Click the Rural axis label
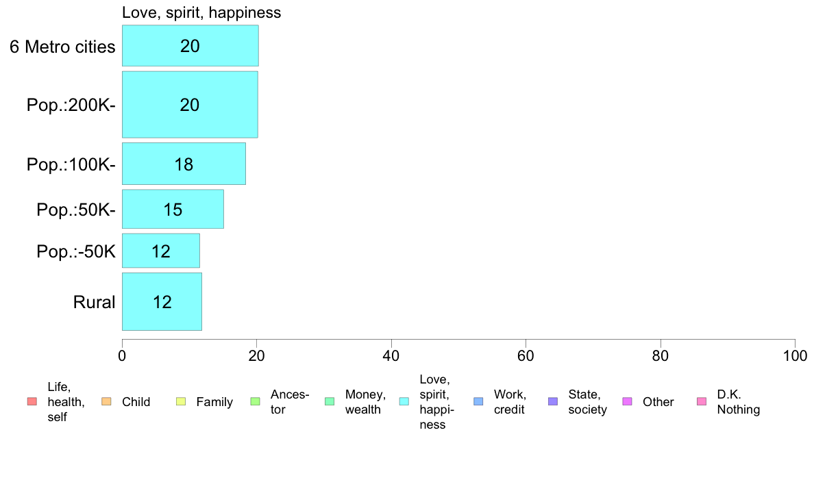814x504 pixels. click(94, 302)
